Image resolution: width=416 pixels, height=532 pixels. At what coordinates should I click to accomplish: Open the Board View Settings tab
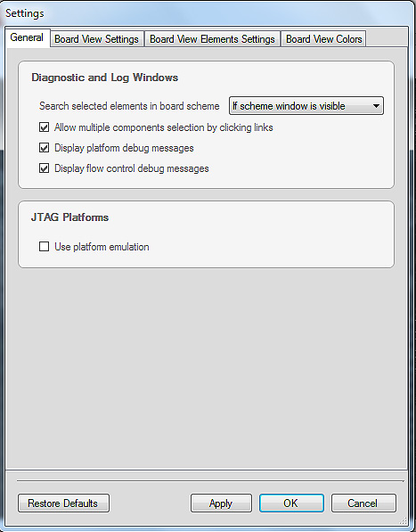click(x=96, y=39)
